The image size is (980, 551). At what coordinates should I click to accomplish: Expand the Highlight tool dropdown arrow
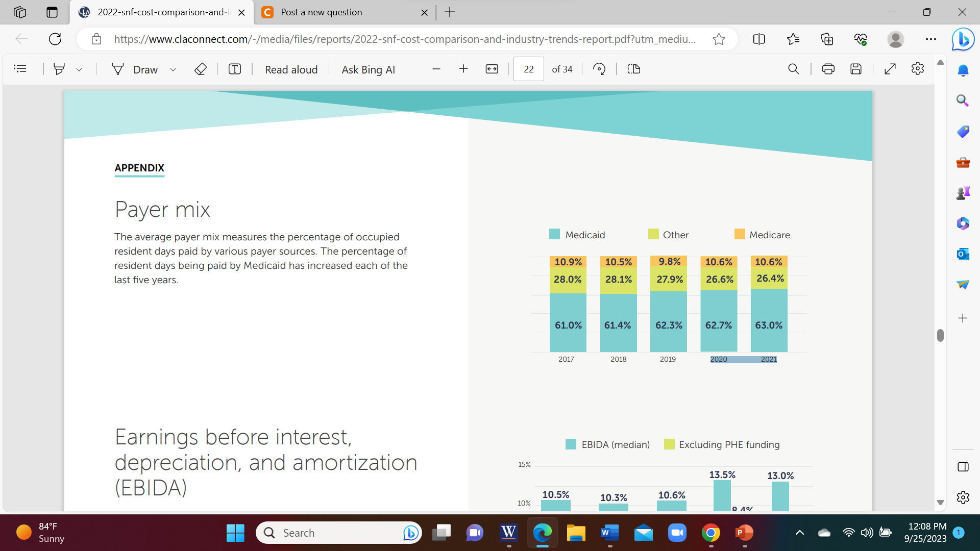coord(79,69)
